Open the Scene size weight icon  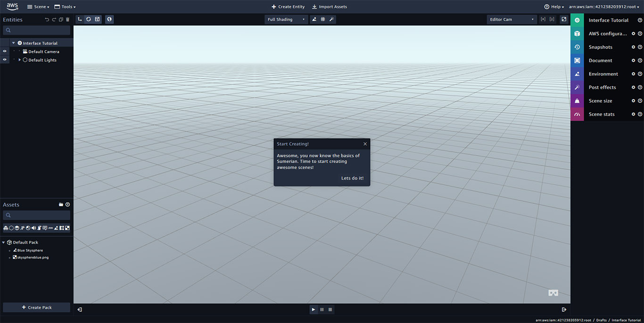coord(577,101)
